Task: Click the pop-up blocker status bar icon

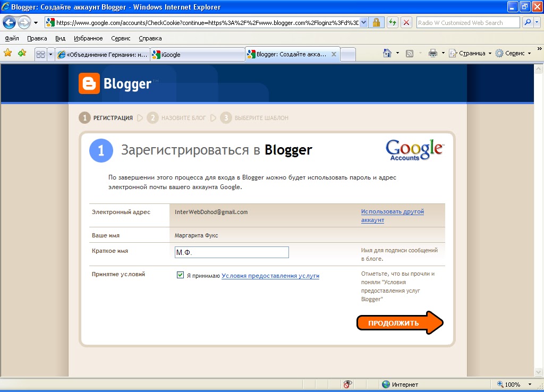Action: click(347, 384)
